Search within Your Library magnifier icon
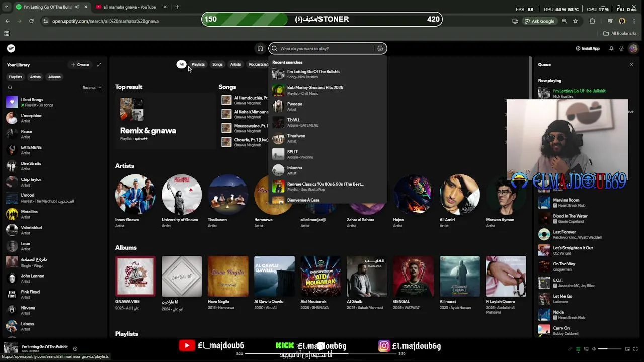This screenshot has width=644, height=362. [10, 88]
